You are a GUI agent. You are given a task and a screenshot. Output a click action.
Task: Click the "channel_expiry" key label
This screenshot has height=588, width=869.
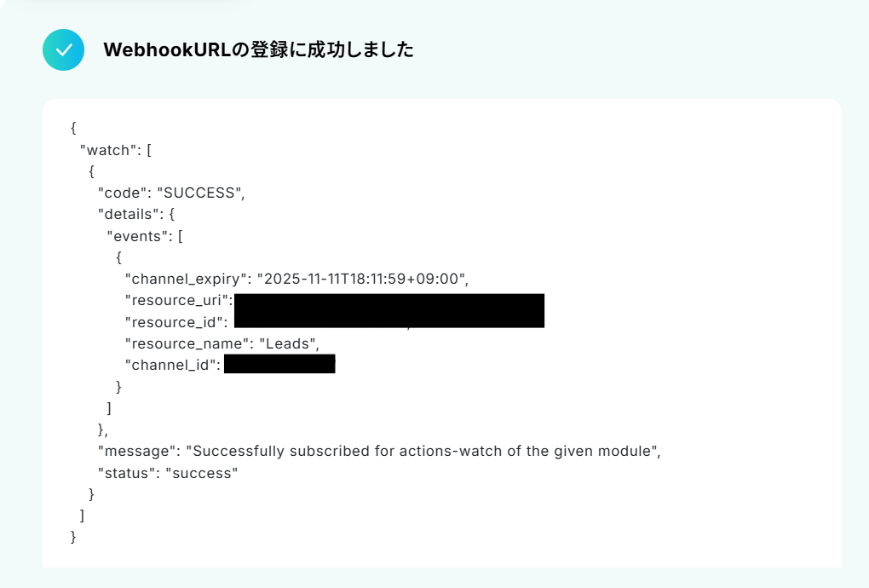(x=186, y=279)
